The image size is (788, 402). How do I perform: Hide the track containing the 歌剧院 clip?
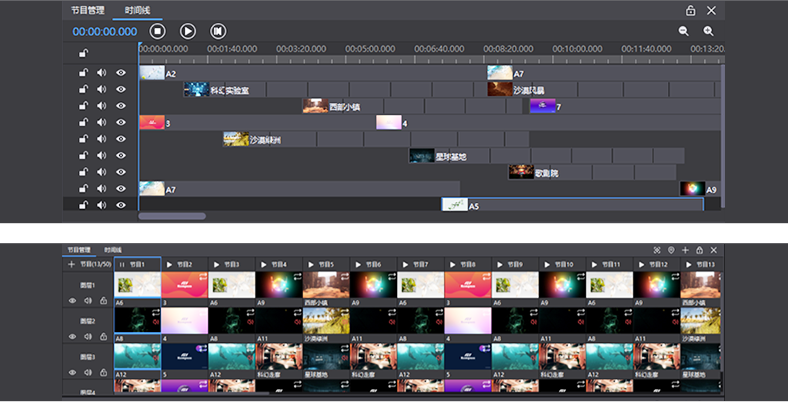point(121,172)
